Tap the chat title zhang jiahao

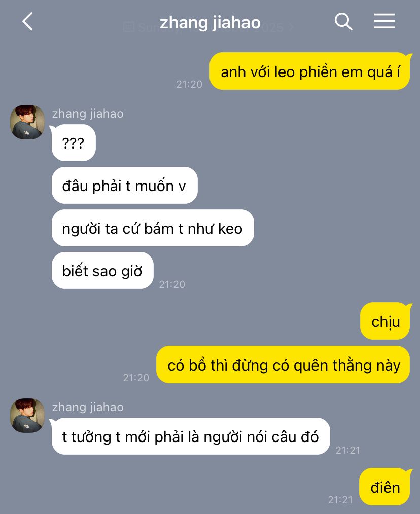210,23
